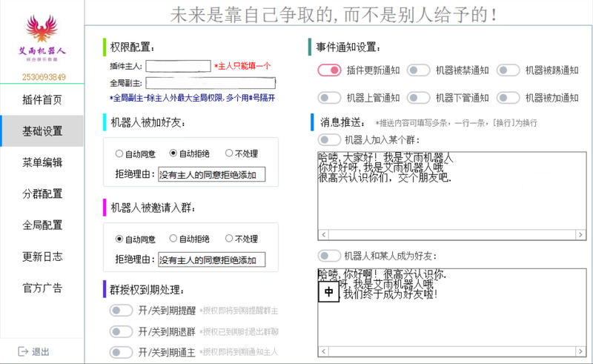Select 基础设置 in the sidebar
The width and height of the screenshot is (593, 364).
coord(42,131)
